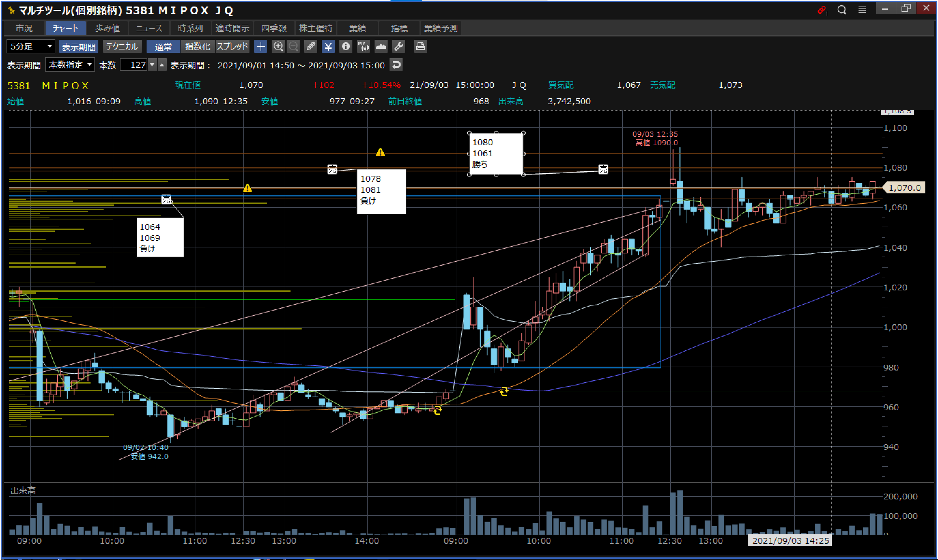938x560 pixels.
Task: Switch to the スプレッド chart mode
Action: tap(232, 47)
